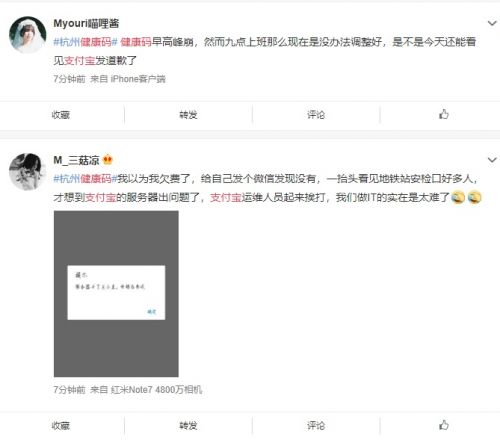The width and height of the screenshot is (500, 440).
Task: Open the 支付宝 link in first post
Action: coord(79,60)
